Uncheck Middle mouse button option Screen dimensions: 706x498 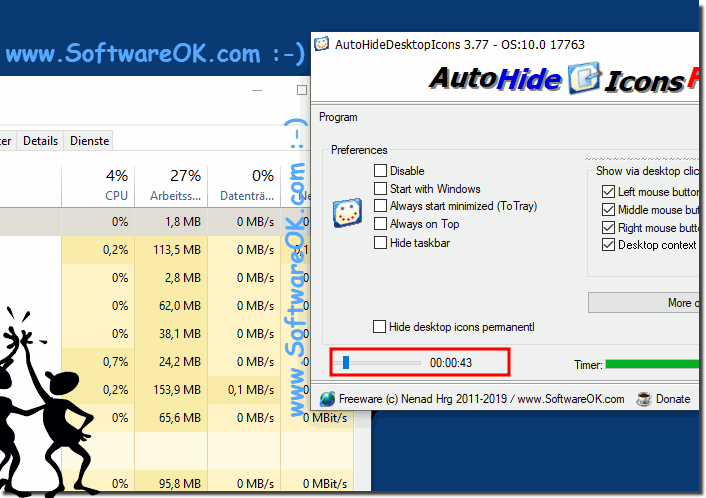click(x=608, y=209)
